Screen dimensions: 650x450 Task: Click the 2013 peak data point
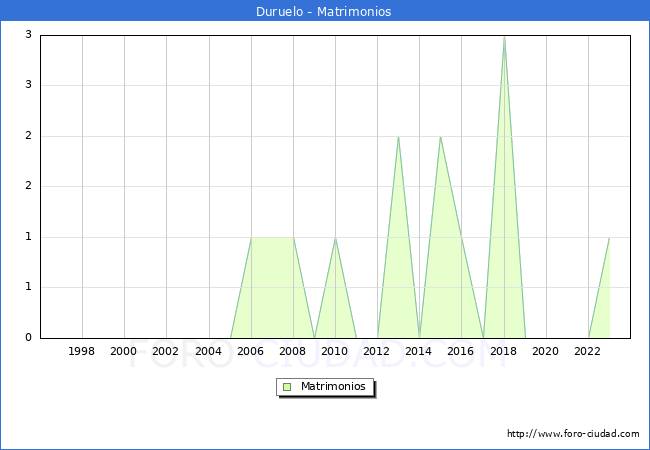(398, 137)
